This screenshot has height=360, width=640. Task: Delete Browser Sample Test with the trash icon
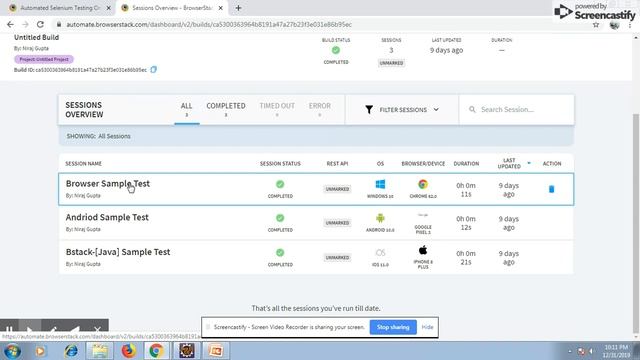[551, 189]
